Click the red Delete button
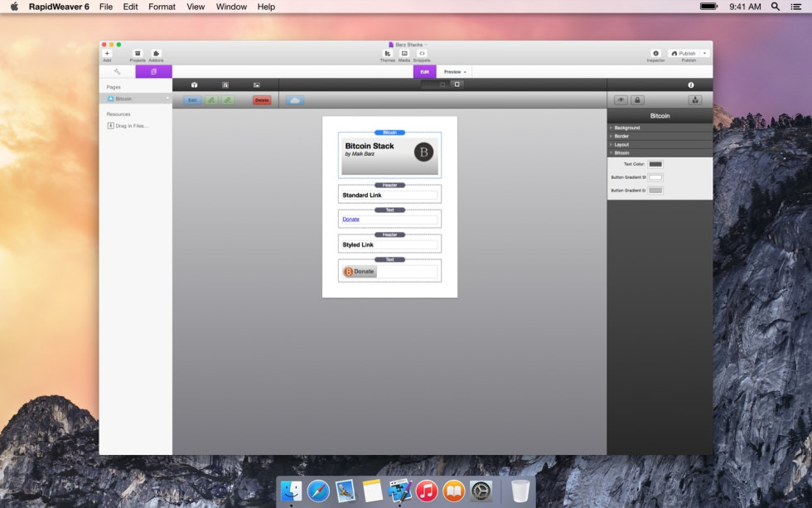This screenshot has width=812, height=508. 262,100
